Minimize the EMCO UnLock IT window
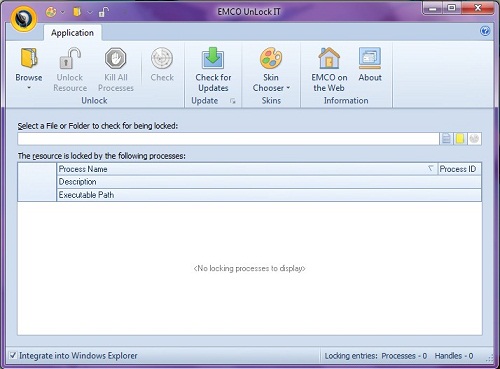This screenshot has width=500, height=369. click(433, 8)
